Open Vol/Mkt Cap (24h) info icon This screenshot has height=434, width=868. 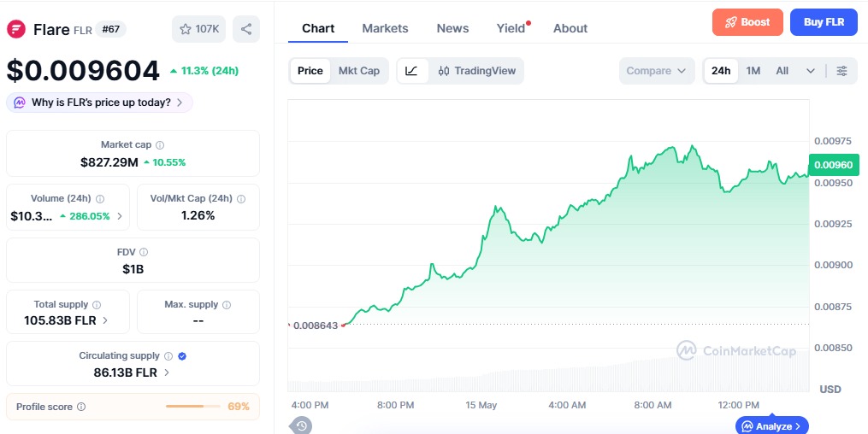pyautogui.click(x=241, y=198)
